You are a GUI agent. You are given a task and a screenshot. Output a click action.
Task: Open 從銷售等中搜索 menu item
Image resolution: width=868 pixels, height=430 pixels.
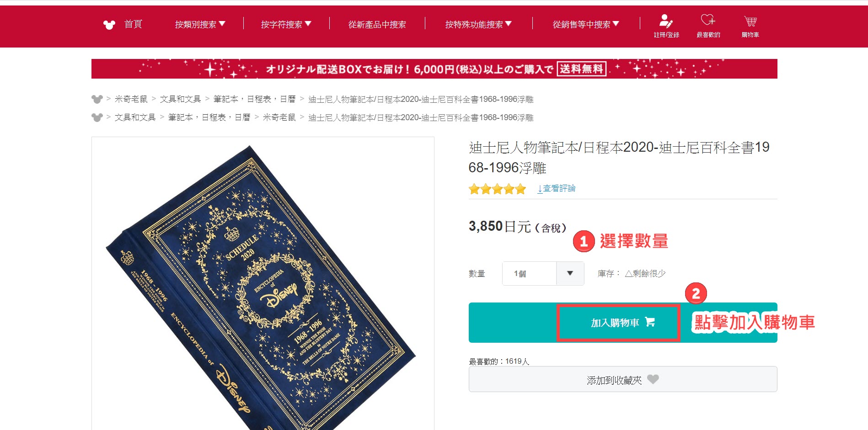[x=586, y=24]
